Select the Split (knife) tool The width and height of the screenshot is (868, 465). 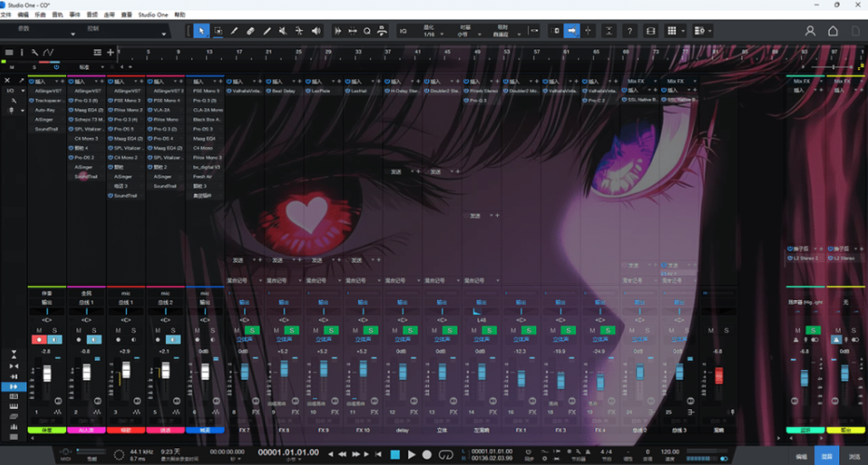234,31
